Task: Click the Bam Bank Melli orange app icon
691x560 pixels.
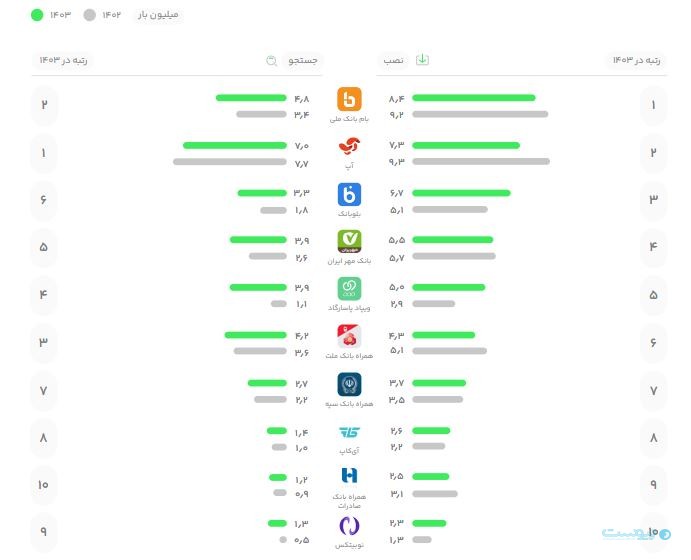Action: (349, 99)
